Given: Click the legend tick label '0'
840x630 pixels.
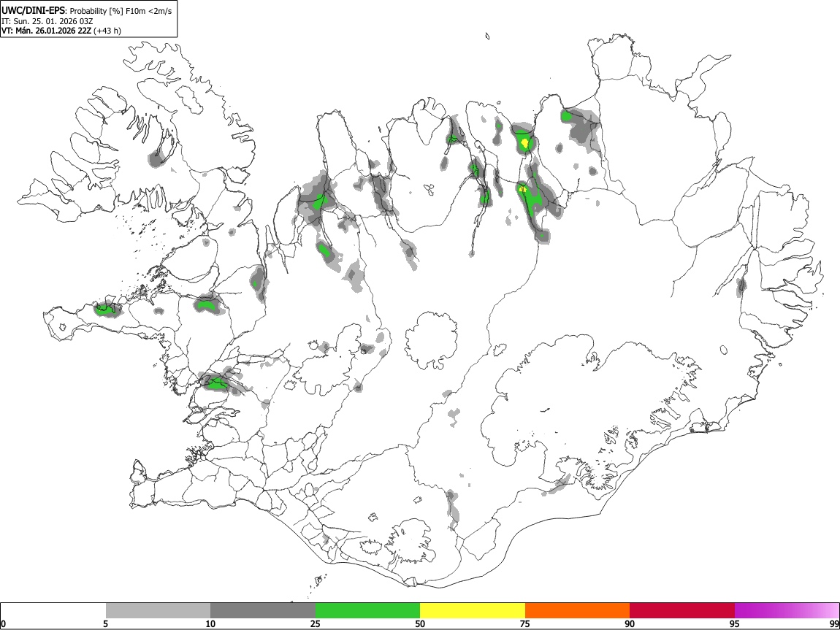Looking at the screenshot, I should pyautogui.click(x=4, y=623).
